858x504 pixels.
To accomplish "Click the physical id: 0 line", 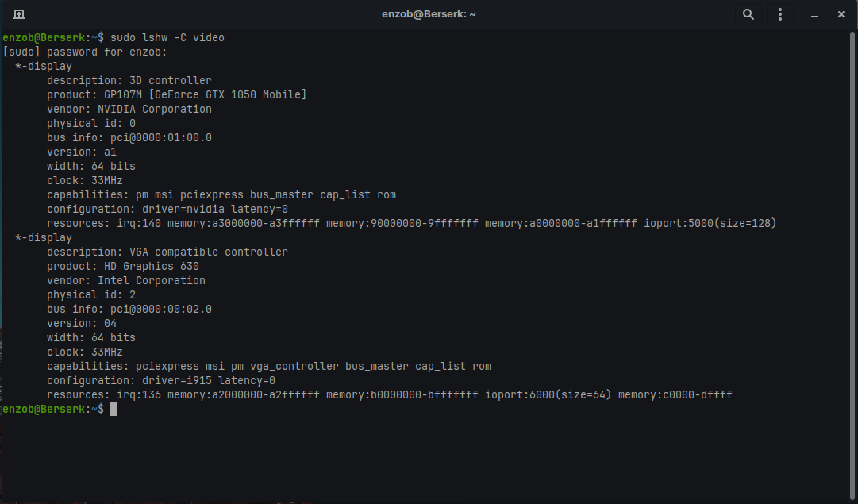I will click(91, 123).
